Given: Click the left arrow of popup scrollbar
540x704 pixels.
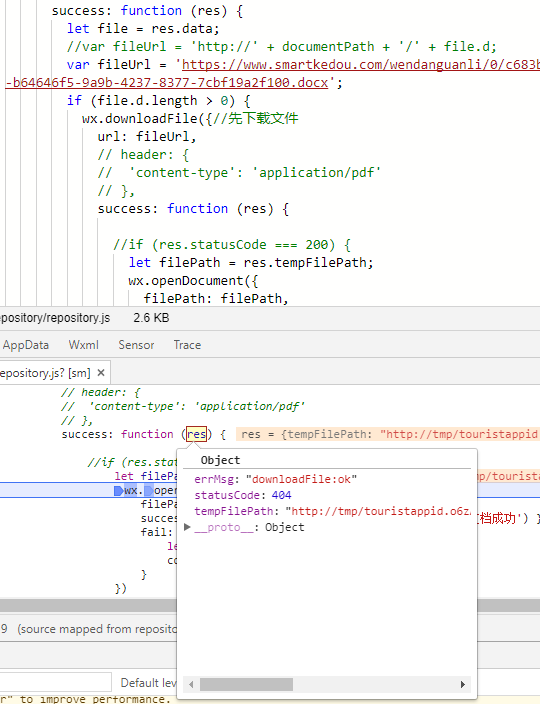Looking at the screenshot, I should tap(191, 684).
